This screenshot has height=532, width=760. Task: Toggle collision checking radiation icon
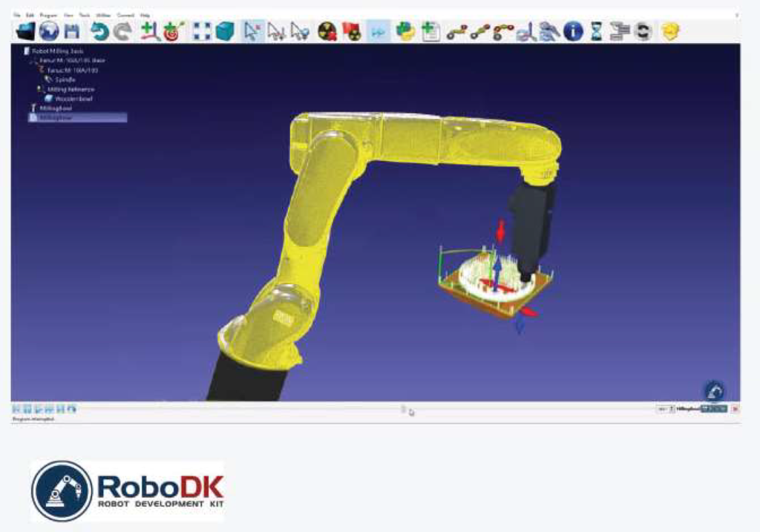[x=327, y=32]
